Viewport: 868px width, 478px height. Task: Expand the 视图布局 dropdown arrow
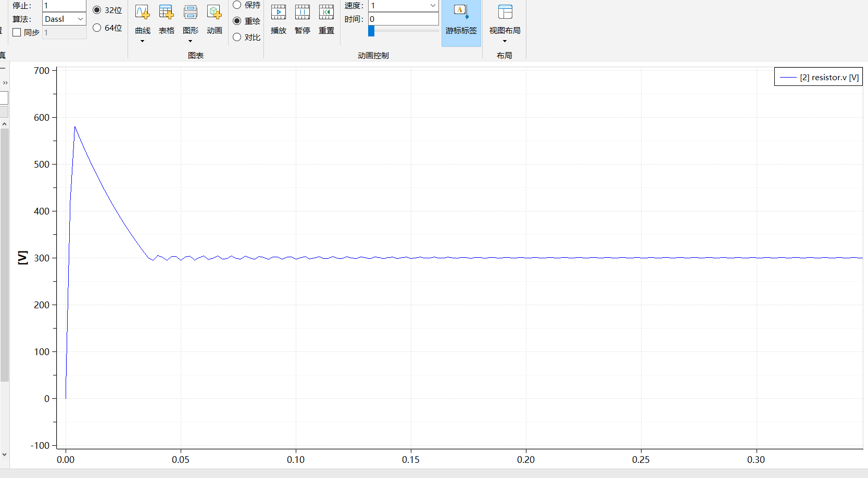(x=505, y=41)
